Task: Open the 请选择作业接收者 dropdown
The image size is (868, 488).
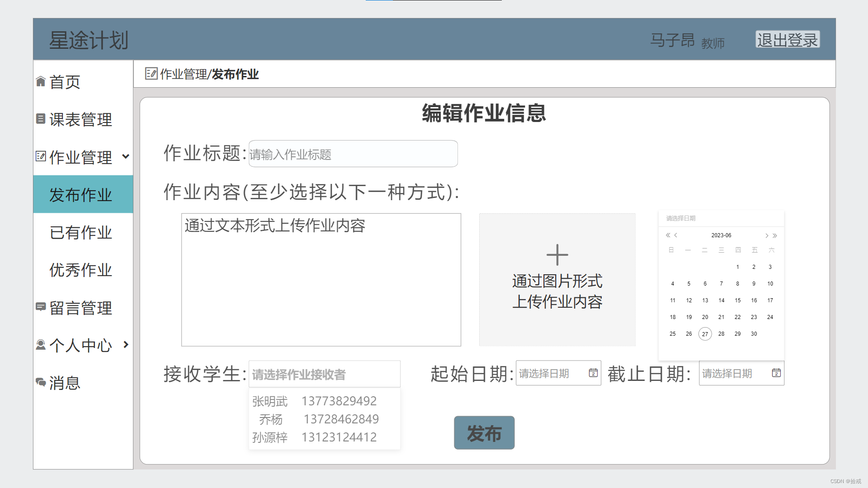Action: (324, 374)
